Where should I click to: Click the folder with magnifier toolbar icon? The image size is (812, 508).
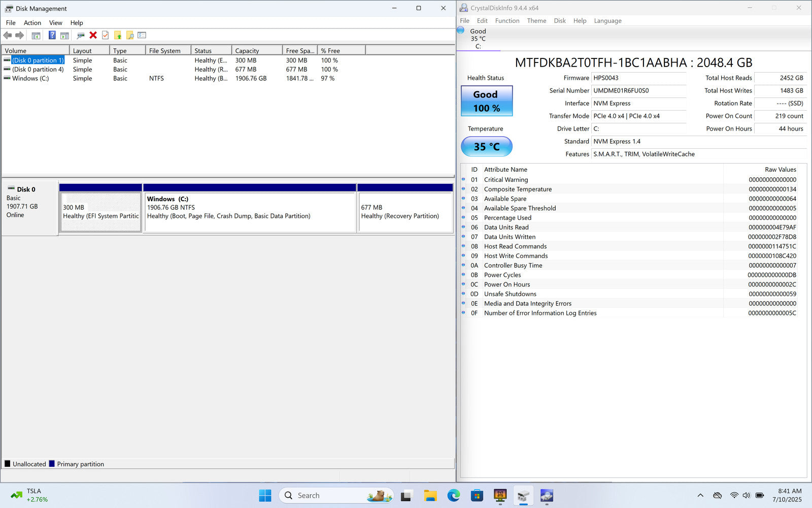(x=130, y=35)
